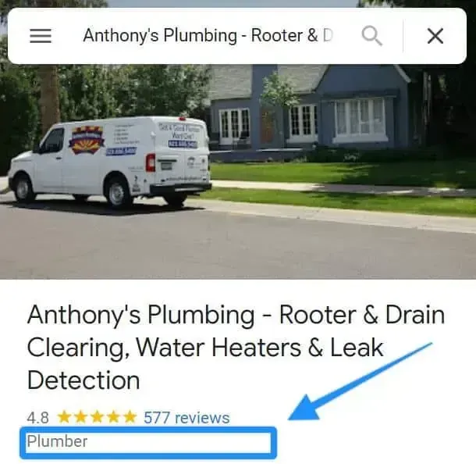The width and height of the screenshot is (476, 464).
Task: Click the word Detection in the title
Action: 83,380
